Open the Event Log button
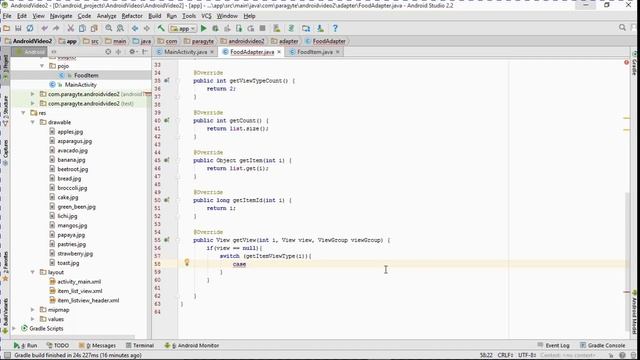 pos(553,345)
